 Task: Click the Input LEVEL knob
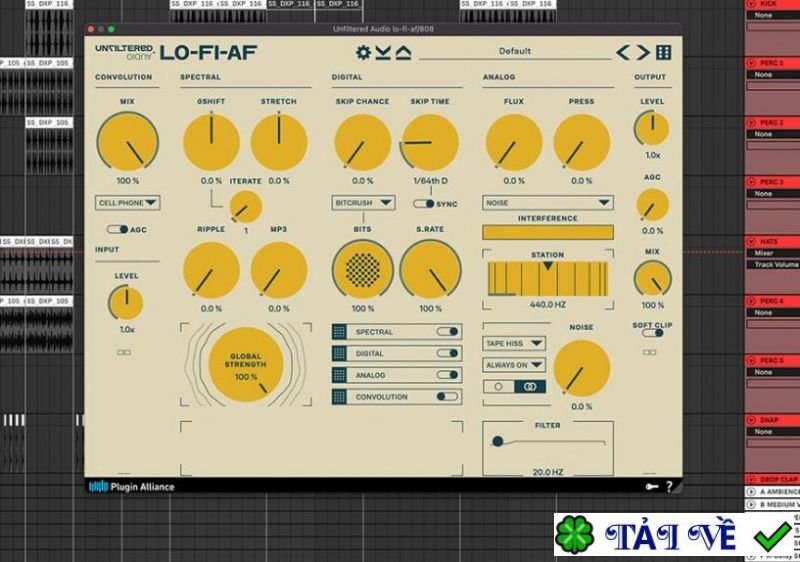pyautogui.click(x=126, y=302)
